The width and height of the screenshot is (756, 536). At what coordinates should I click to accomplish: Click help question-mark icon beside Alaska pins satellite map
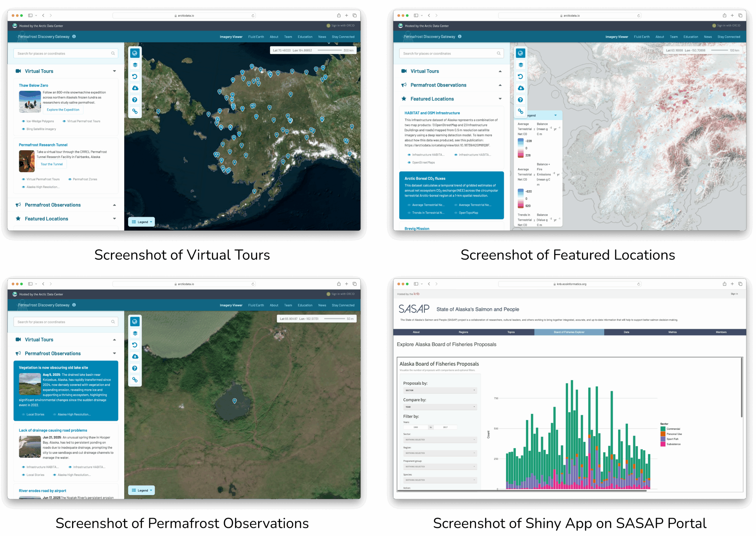[135, 100]
